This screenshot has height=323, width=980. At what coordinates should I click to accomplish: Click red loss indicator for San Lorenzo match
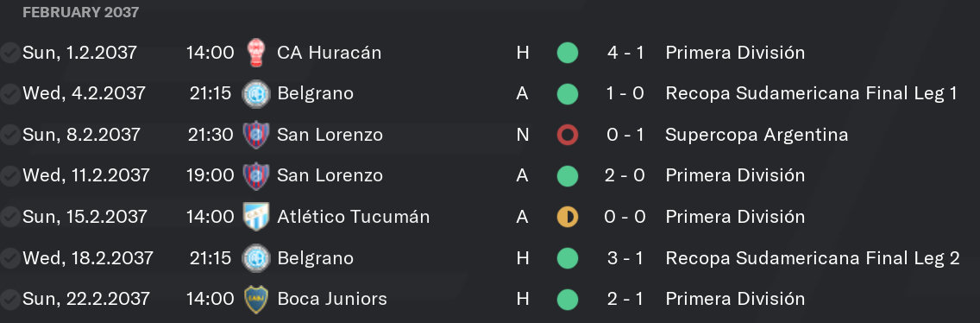[x=568, y=135]
